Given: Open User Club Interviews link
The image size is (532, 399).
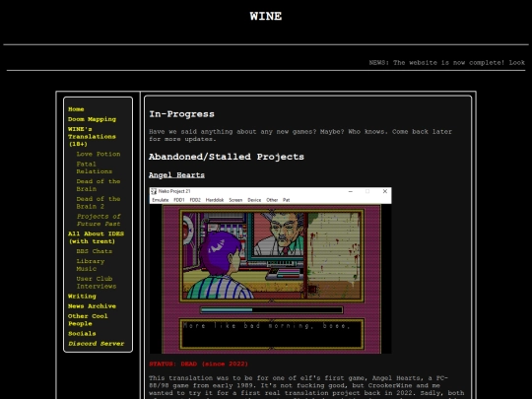Looking at the screenshot, I should tap(97, 283).
